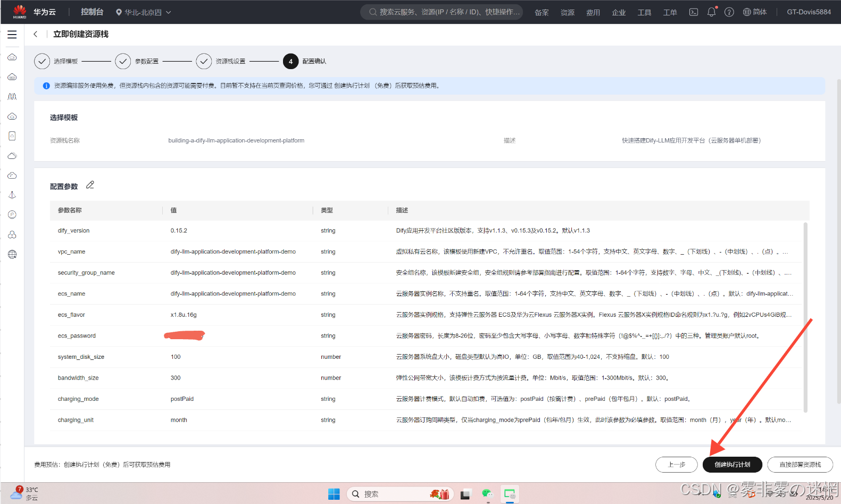Image resolution: width=841 pixels, height=504 pixels.
Task: Go to step one 选择模板 checkmark
Action: click(x=42, y=61)
